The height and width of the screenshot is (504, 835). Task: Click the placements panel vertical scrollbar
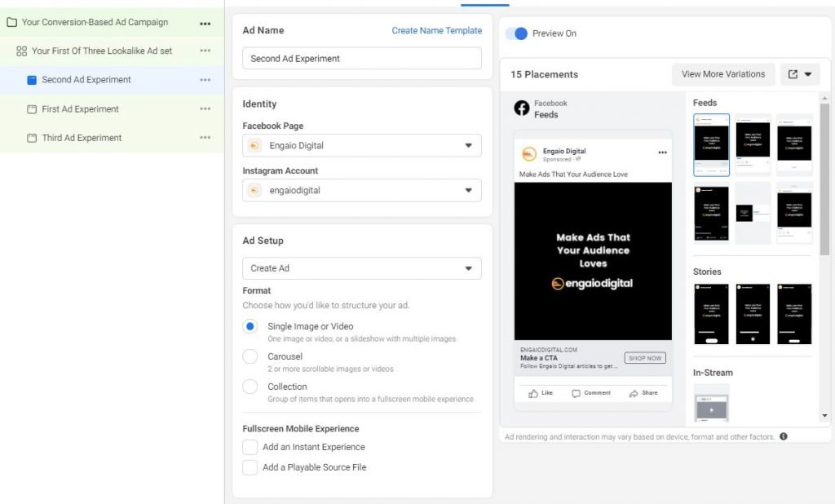[x=824, y=179]
